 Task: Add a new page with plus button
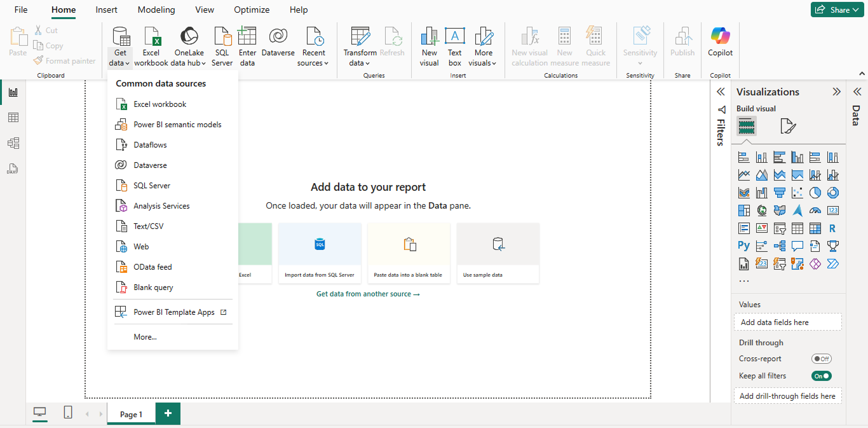click(x=168, y=413)
